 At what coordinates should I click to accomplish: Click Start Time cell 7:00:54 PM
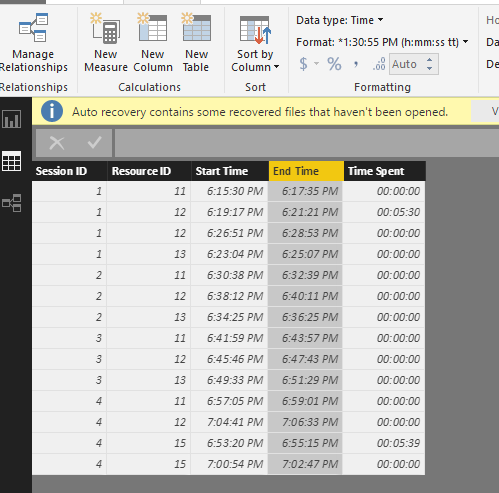(230, 464)
